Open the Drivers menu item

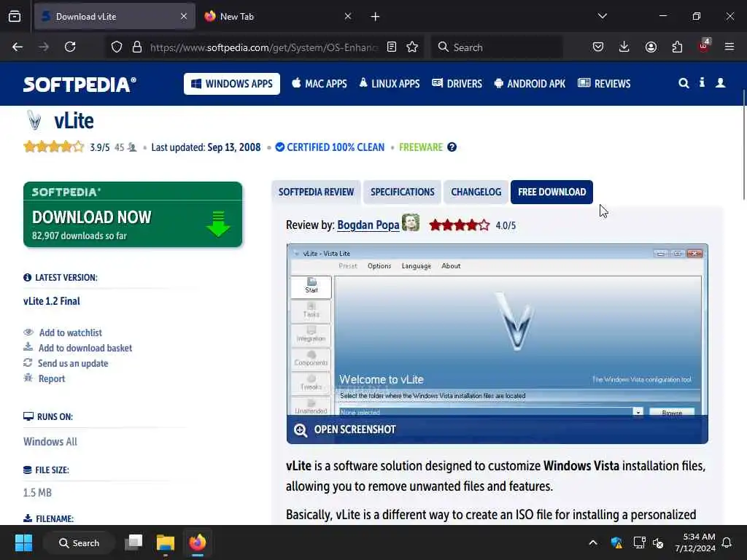click(x=457, y=84)
